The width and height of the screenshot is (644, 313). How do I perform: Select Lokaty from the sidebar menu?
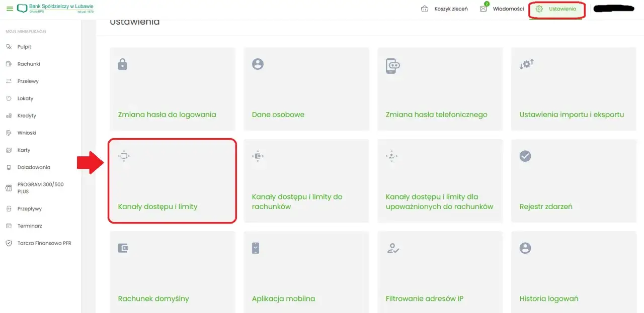click(25, 98)
